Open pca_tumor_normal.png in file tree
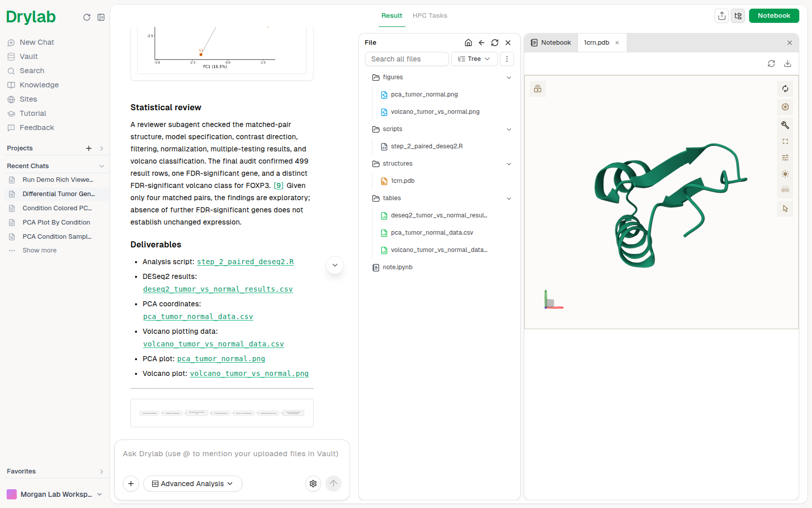Image resolution: width=812 pixels, height=508 pixels. [x=424, y=94]
